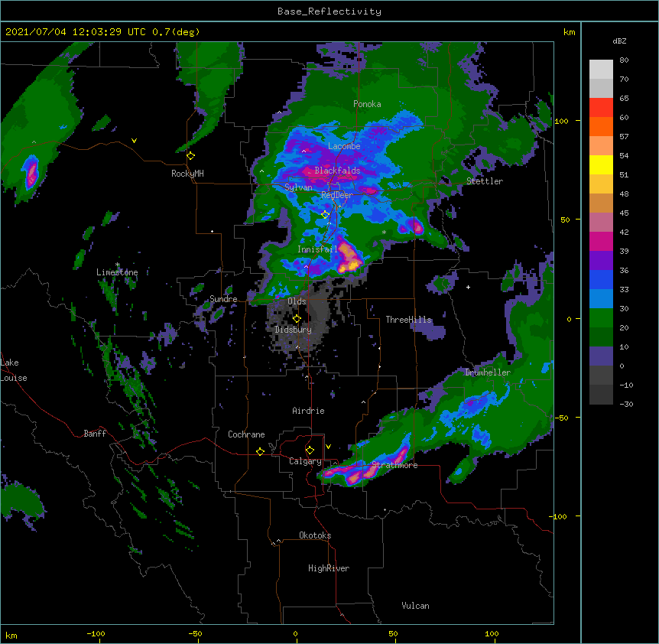Image resolution: width=659 pixels, height=644 pixels.
Task: Select the dark orange swatch below 60 dBZ
Action: (x=601, y=126)
